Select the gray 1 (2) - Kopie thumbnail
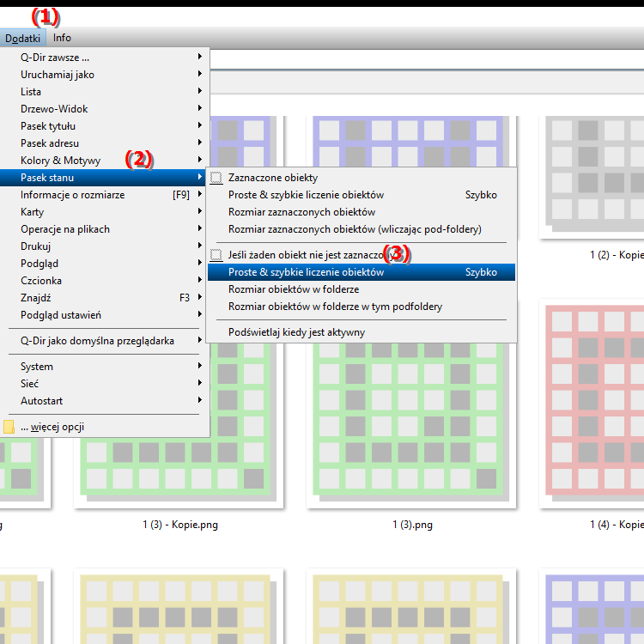 pos(592,178)
